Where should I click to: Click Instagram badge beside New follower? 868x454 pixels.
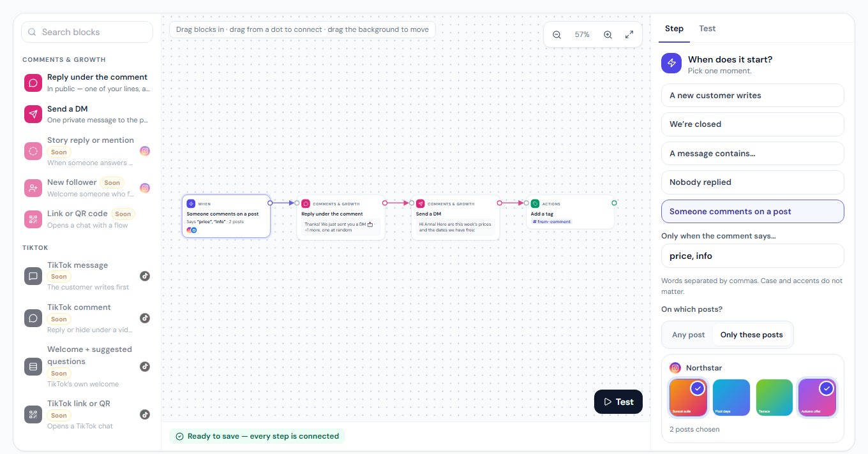pos(146,188)
